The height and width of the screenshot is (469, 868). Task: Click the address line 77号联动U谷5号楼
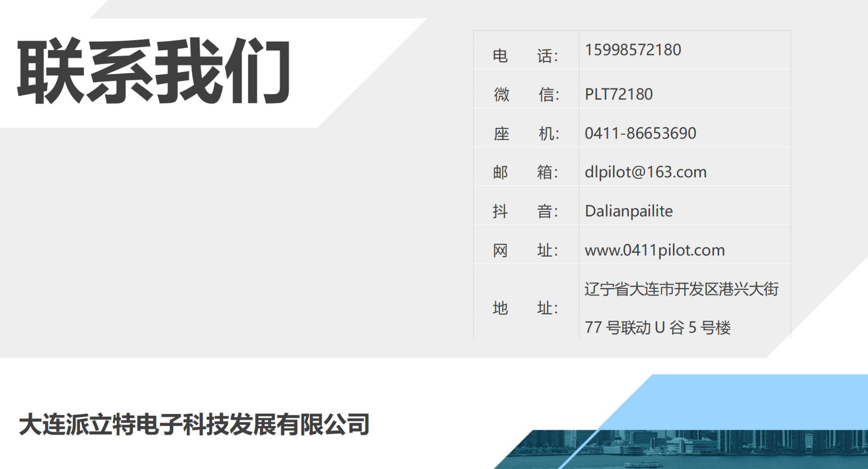[657, 328]
